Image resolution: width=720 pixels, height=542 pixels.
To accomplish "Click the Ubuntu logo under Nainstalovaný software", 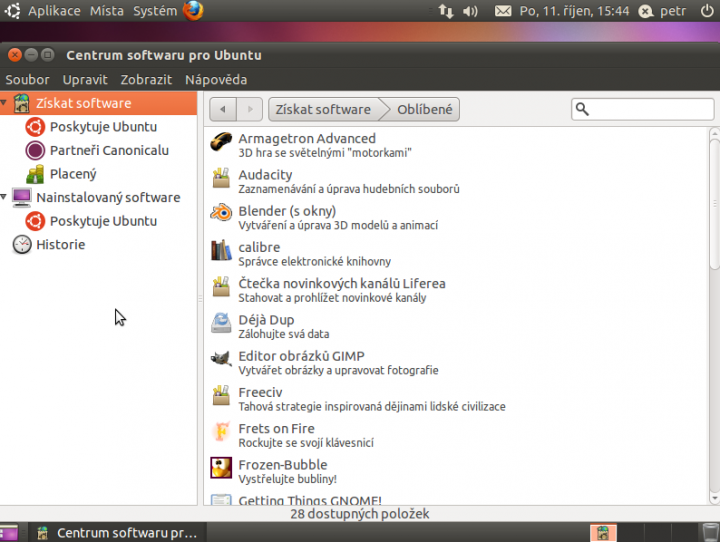I will [35, 221].
